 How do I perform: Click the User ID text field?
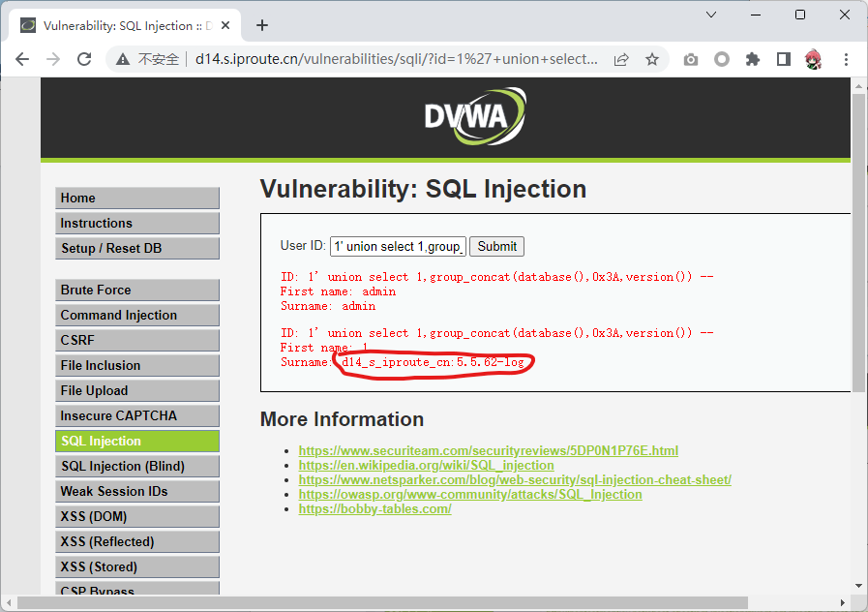[x=398, y=246]
